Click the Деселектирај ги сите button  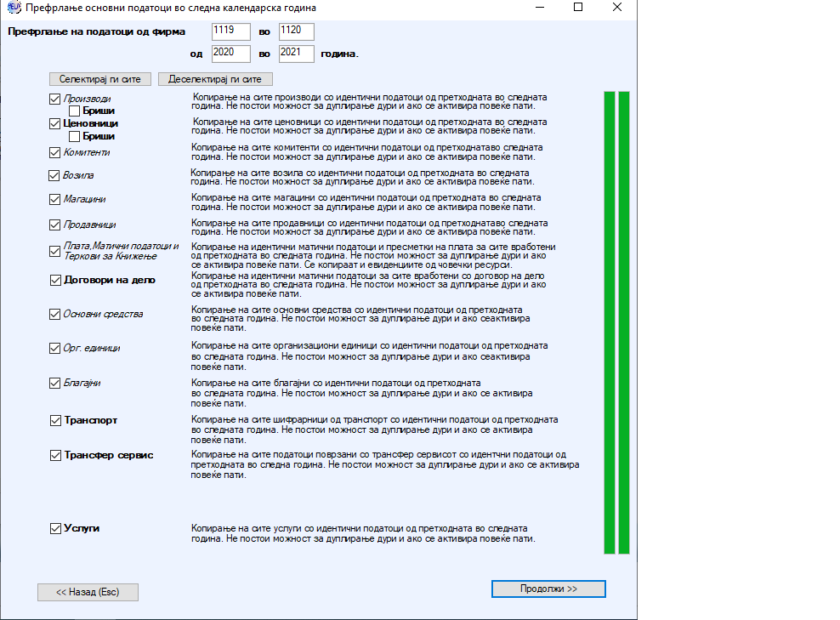click(x=215, y=79)
